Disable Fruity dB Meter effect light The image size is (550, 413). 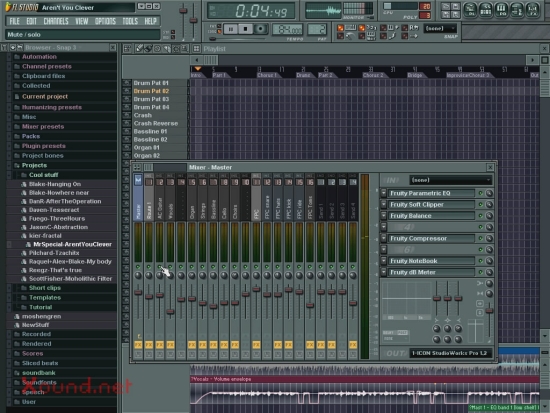point(481,272)
